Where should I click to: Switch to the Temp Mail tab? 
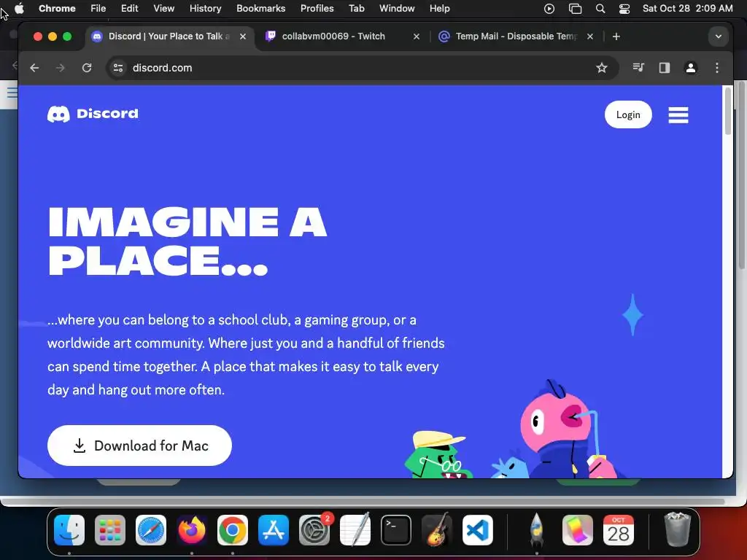[x=516, y=36]
